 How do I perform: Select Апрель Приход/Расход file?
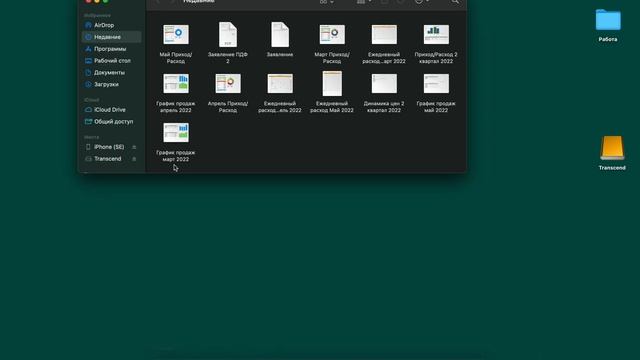228,83
